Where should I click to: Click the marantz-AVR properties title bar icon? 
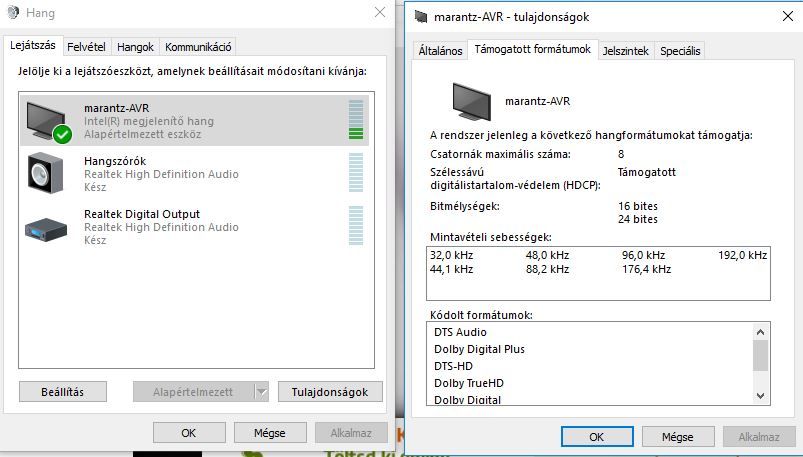click(x=421, y=17)
